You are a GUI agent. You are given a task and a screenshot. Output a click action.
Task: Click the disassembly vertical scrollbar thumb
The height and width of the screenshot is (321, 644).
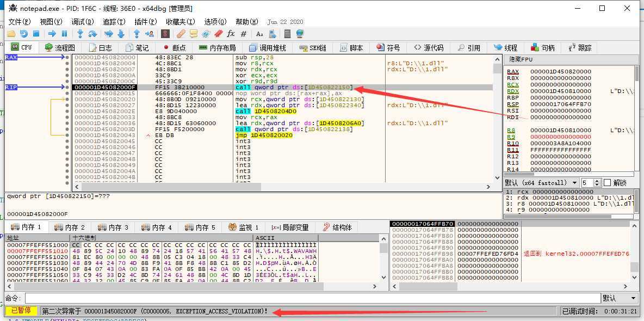pos(497,68)
